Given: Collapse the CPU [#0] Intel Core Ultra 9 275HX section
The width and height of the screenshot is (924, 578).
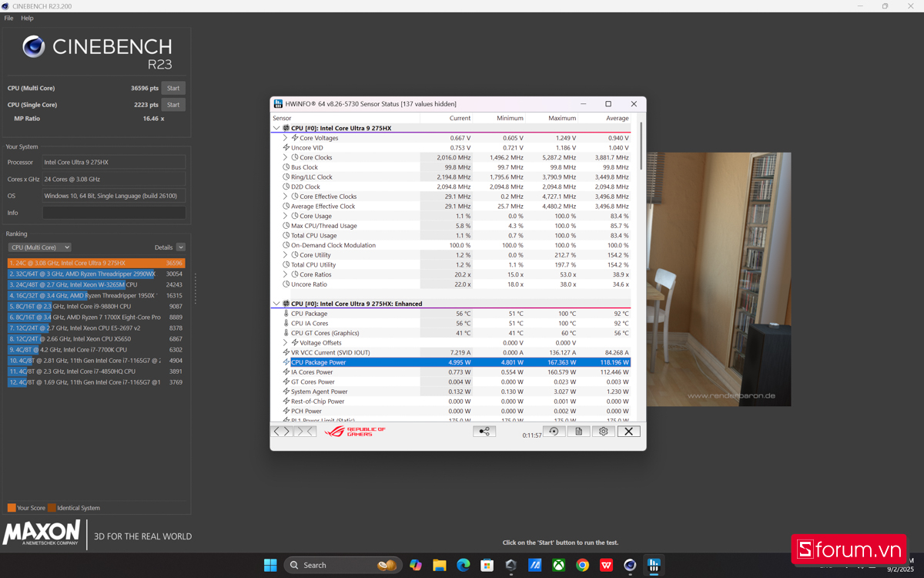Looking at the screenshot, I should point(276,128).
